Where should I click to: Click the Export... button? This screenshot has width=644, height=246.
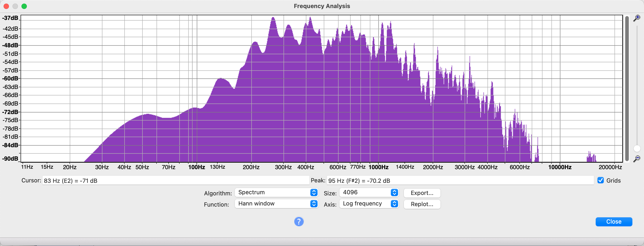pyautogui.click(x=422, y=193)
